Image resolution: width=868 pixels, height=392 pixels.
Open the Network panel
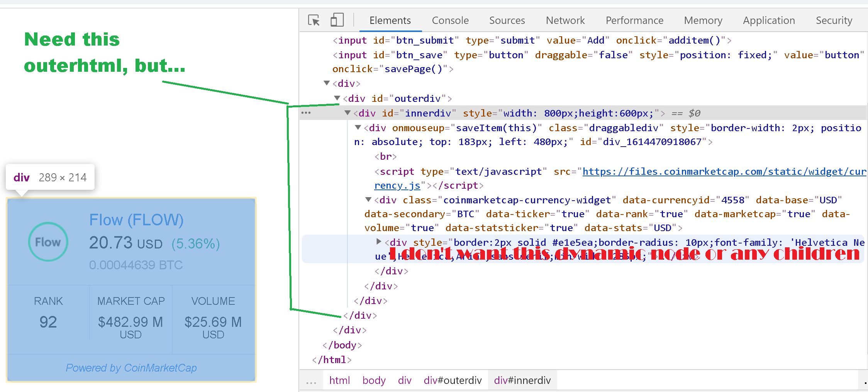click(565, 20)
